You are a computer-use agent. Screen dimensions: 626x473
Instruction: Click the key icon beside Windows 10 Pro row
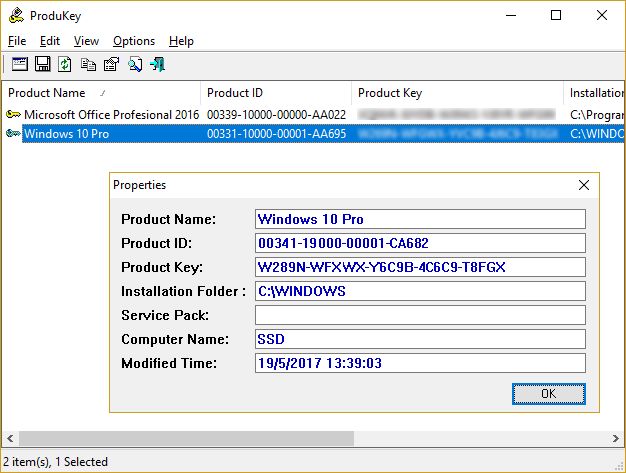point(13,134)
